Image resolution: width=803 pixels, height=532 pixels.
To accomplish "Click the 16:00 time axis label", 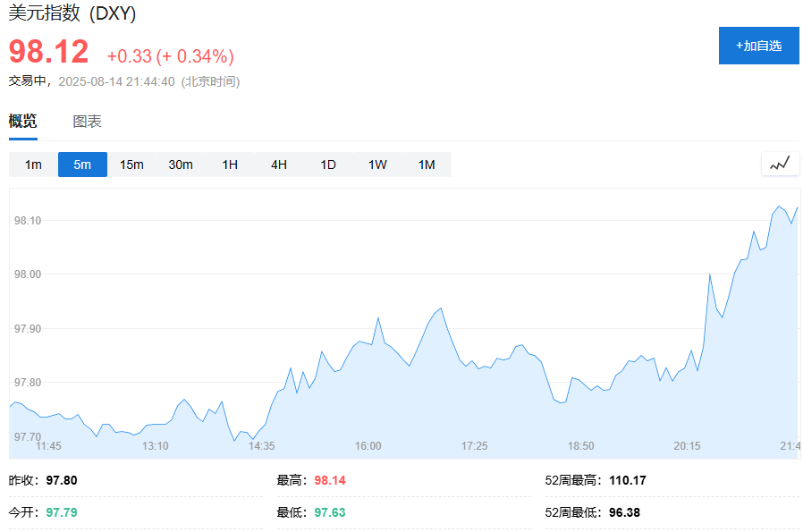I will pos(368,445).
